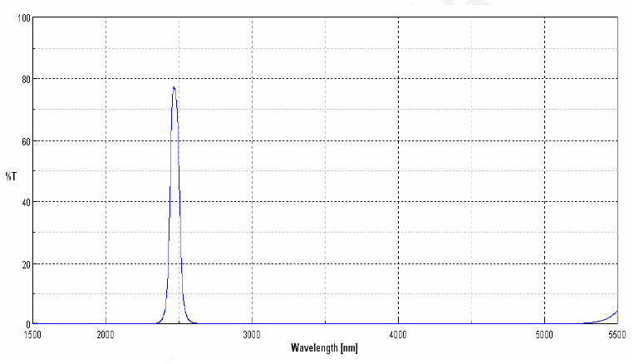Click the y-axis tick label '80'

click(x=26, y=80)
